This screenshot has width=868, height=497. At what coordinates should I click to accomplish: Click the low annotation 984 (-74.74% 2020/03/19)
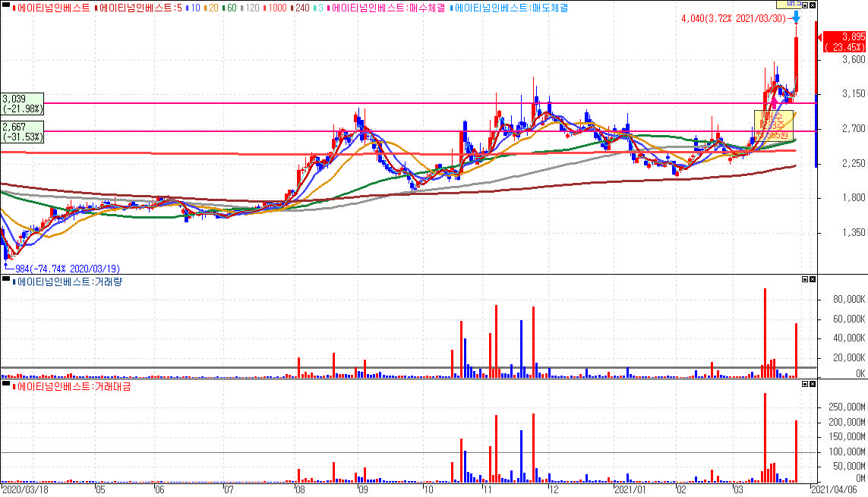point(67,269)
